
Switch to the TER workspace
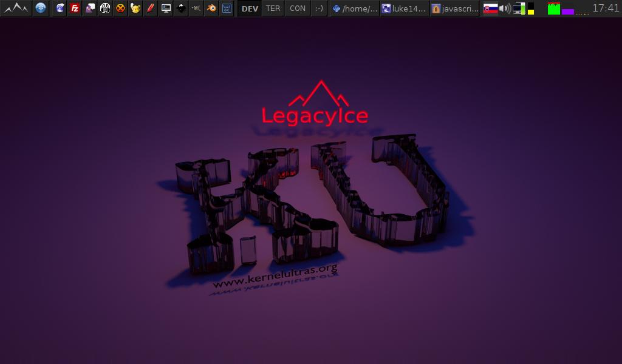pyautogui.click(x=273, y=8)
